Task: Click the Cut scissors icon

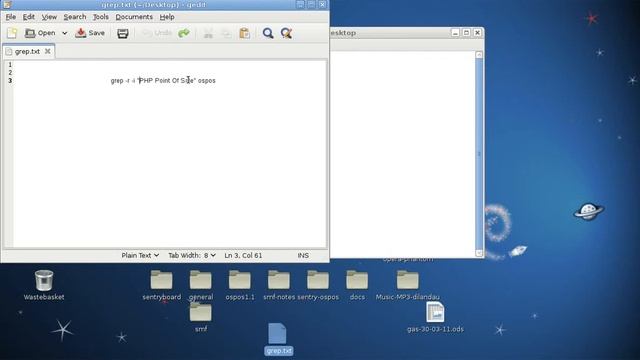Action: 208,33
